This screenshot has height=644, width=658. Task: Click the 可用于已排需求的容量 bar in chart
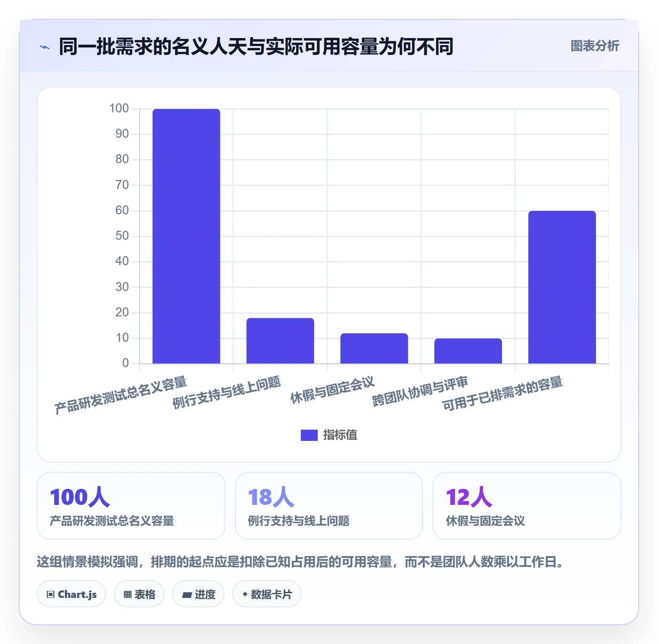tap(562, 287)
